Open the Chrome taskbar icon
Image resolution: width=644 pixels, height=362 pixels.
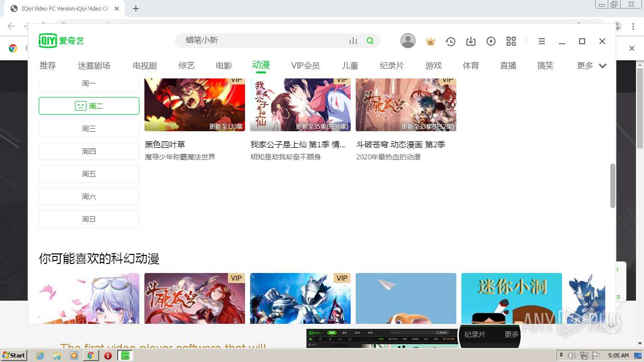click(x=91, y=355)
